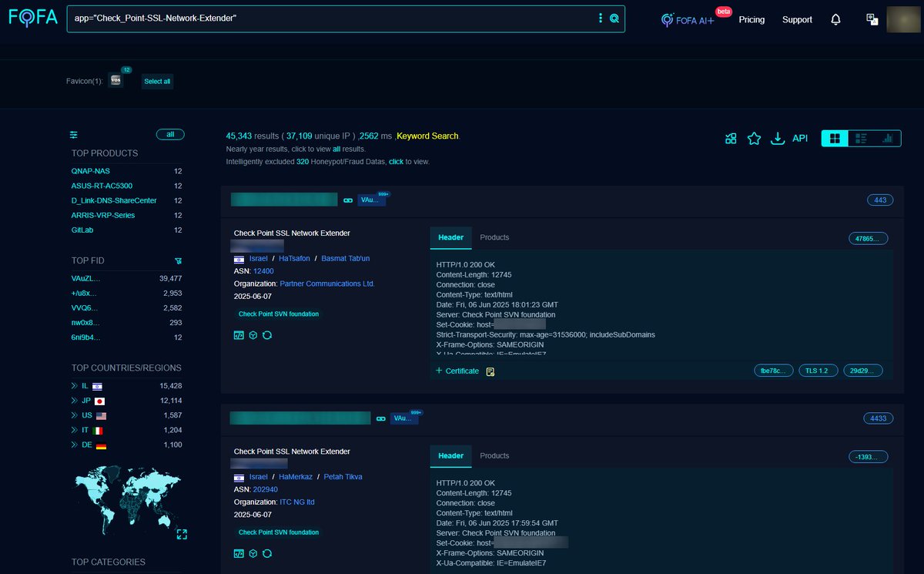Image resolution: width=924 pixels, height=574 pixels.
Task: Click world map thumbnail
Action: 128,501
